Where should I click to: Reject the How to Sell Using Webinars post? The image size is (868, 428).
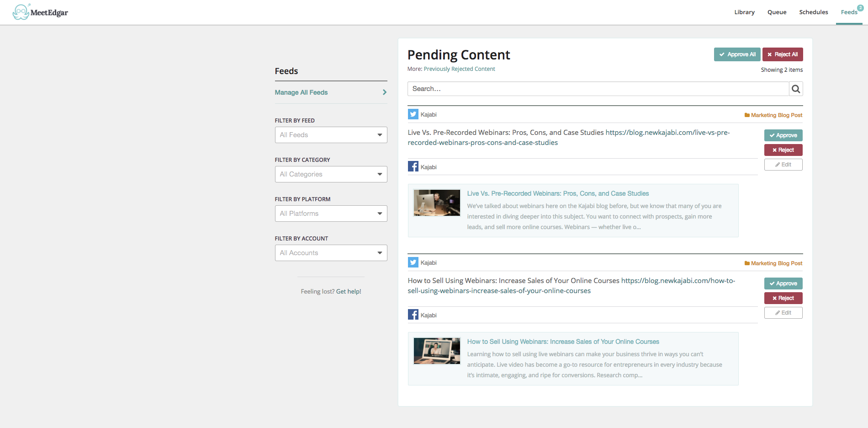(x=783, y=298)
